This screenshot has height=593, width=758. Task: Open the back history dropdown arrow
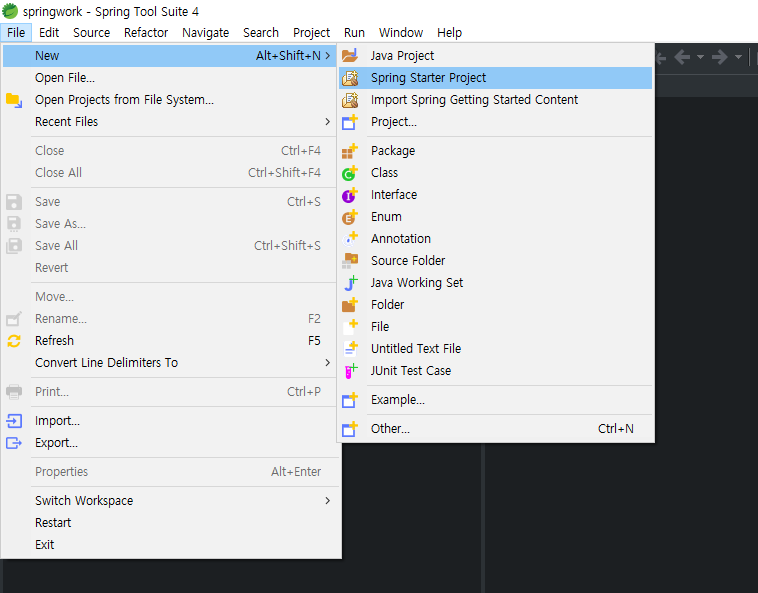tap(700, 57)
